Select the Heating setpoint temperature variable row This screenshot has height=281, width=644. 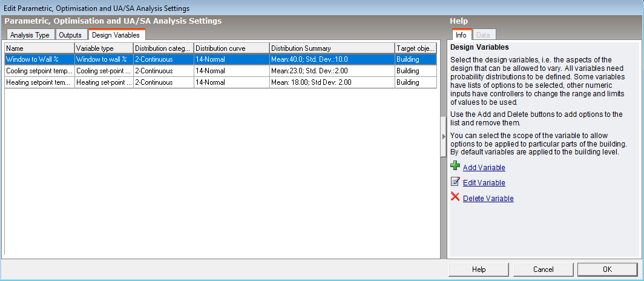click(39, 82)
